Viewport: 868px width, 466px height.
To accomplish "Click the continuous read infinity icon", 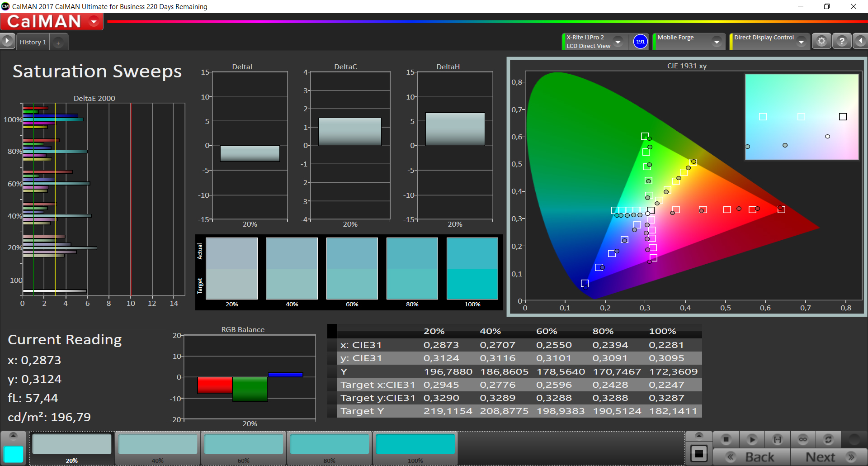I will click(803, 439).
